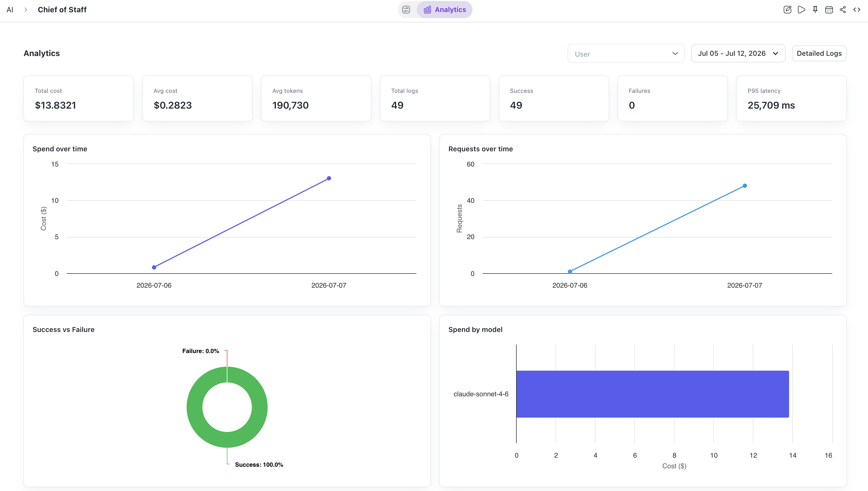Select the Failures count card
Image resolution: width=868 pixels, height=491 pixels.
pyautogui.click(x=672, y=98)
